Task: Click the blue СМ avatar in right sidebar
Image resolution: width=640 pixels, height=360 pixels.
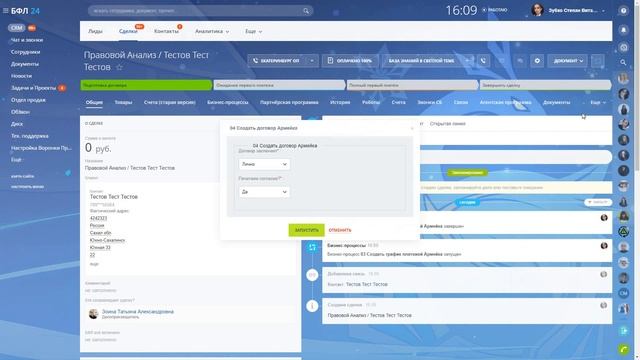Action: tap(623, 293)
